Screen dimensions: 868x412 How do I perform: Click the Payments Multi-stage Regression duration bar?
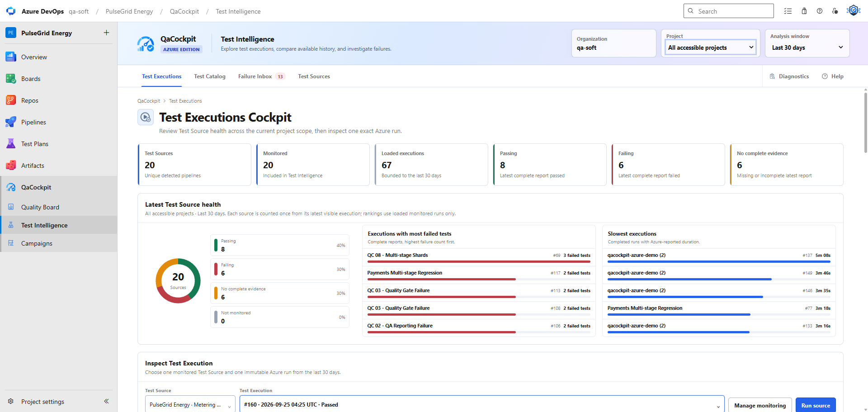[719, 314]
